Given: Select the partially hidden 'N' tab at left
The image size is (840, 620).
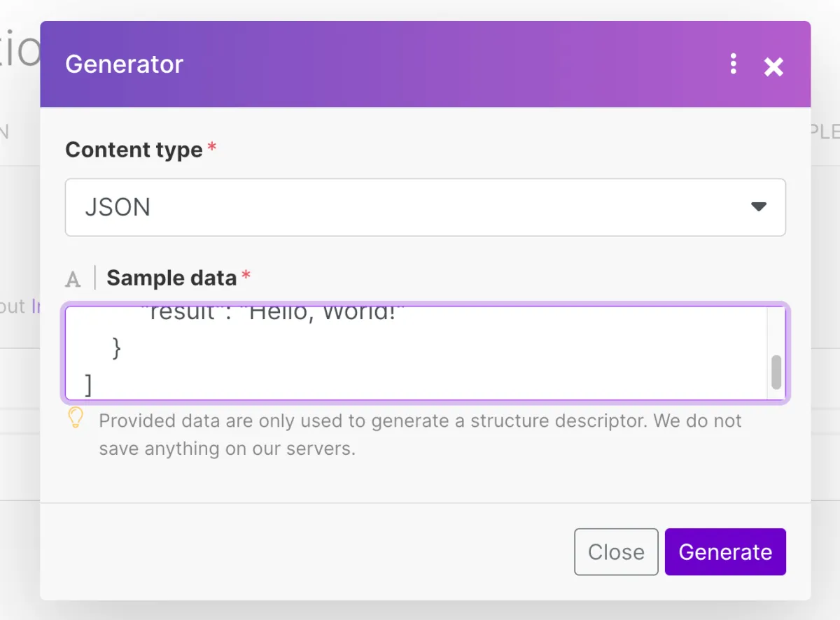Looking at the screenshot, I should click(x=6, y=132).
